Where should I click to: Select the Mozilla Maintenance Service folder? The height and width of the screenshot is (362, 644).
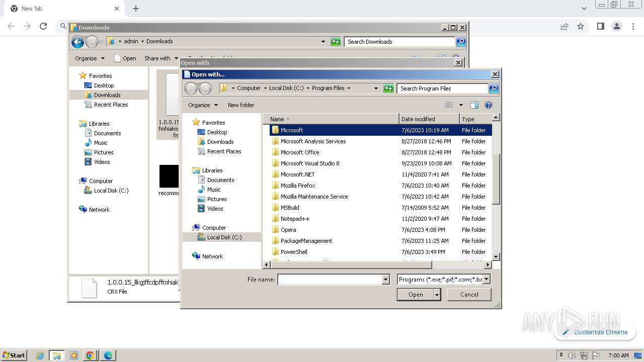tap(381, 197)
